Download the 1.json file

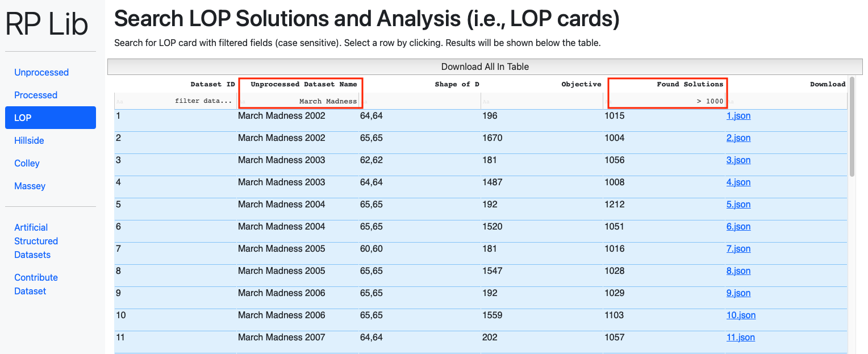click(738, 116)
